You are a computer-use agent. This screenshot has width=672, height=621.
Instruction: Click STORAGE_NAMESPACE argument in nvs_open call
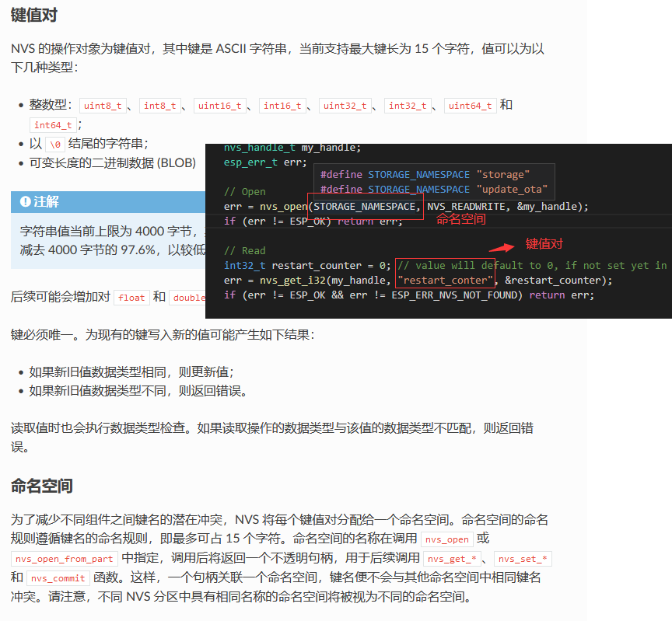point(364,207)
